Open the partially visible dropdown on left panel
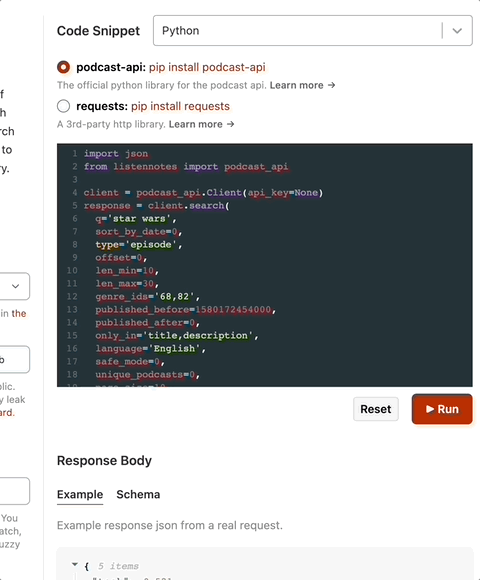Screen dimensions: 480x580 (15, 286)
